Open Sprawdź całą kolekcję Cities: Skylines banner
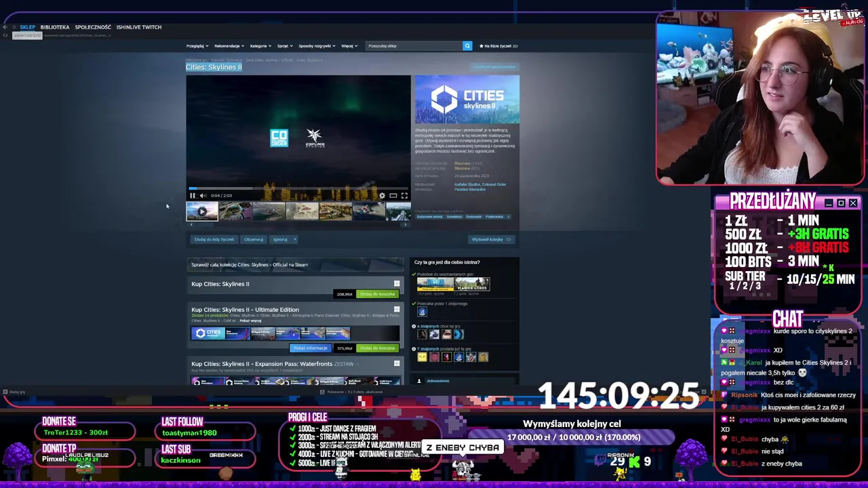This screenshot has width=868, height=488. [295, 265]
